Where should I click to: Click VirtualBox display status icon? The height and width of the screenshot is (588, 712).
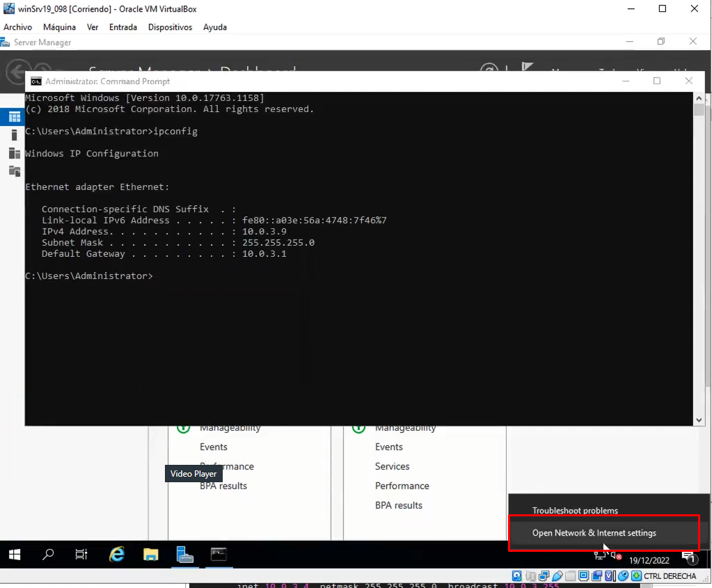[x=583, y=576]
